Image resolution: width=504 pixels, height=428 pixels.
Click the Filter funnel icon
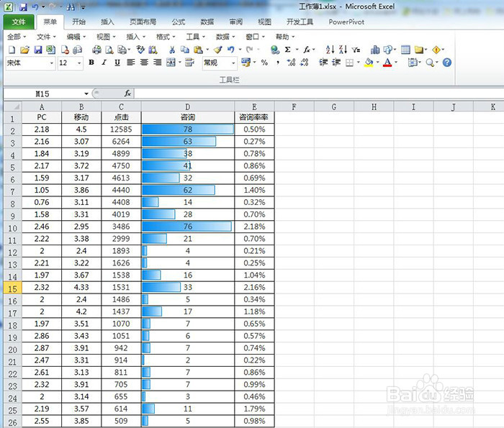coord(356,50)
